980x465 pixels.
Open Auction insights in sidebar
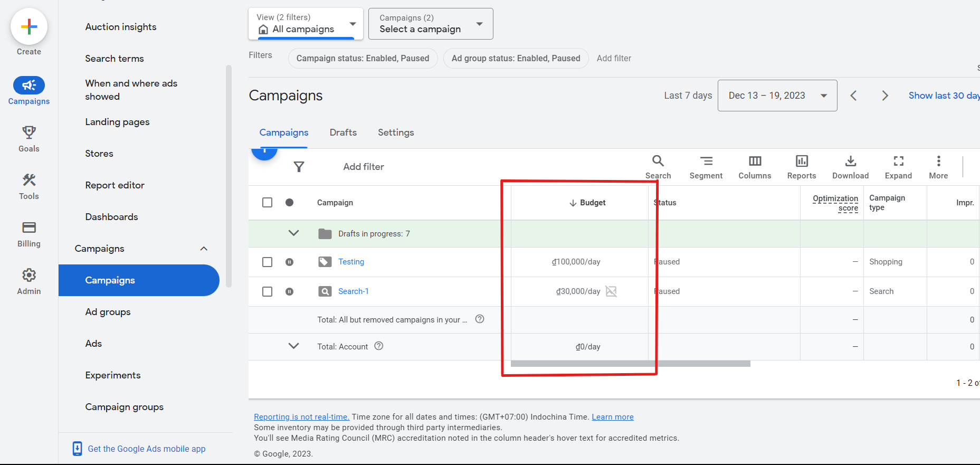point(121,27)
